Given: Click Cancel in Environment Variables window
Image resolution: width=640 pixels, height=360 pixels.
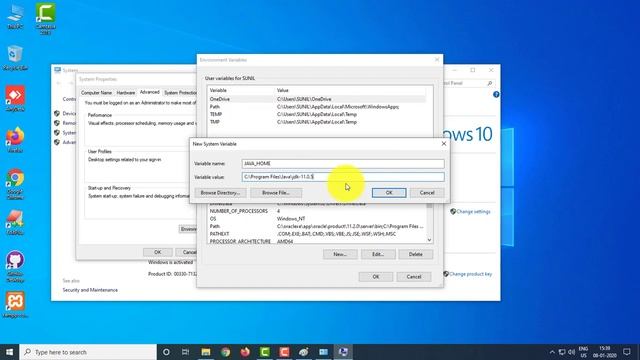Looking at the screenshot, I should (x=413, y=277).
